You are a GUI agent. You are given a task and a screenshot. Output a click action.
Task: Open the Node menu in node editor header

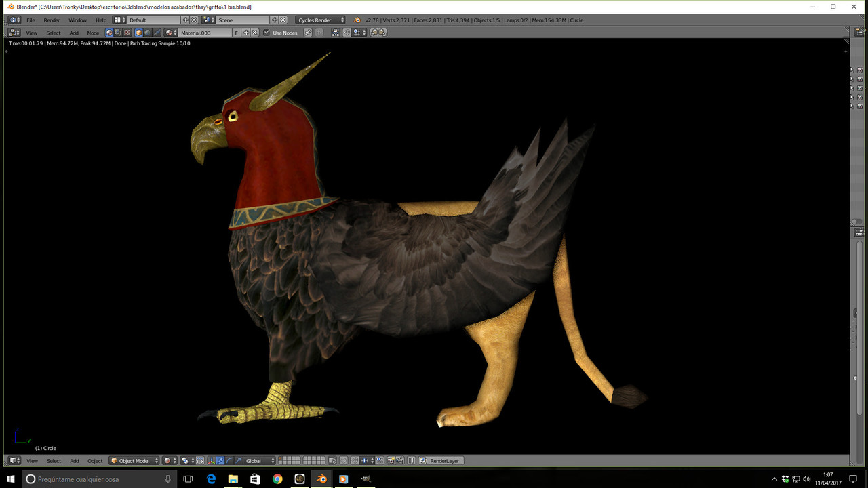pyautogui.click(x=93, y=33)
